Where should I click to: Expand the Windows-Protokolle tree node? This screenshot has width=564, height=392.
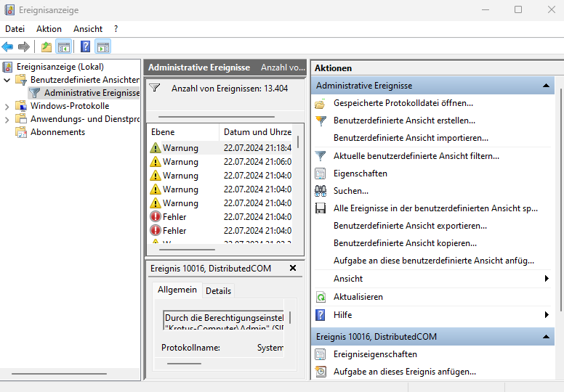[x=7, y=107]
